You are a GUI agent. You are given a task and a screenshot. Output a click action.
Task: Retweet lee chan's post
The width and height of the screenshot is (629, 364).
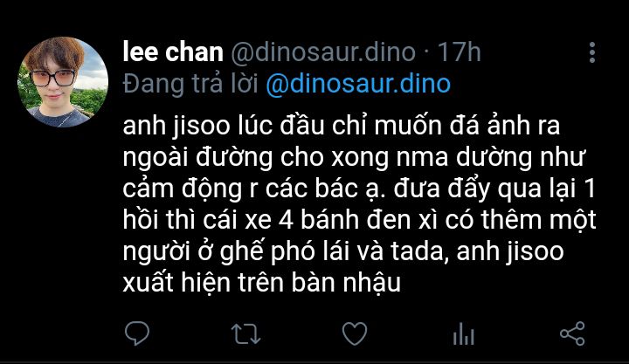pyautogui.click(x=245, y=334)
